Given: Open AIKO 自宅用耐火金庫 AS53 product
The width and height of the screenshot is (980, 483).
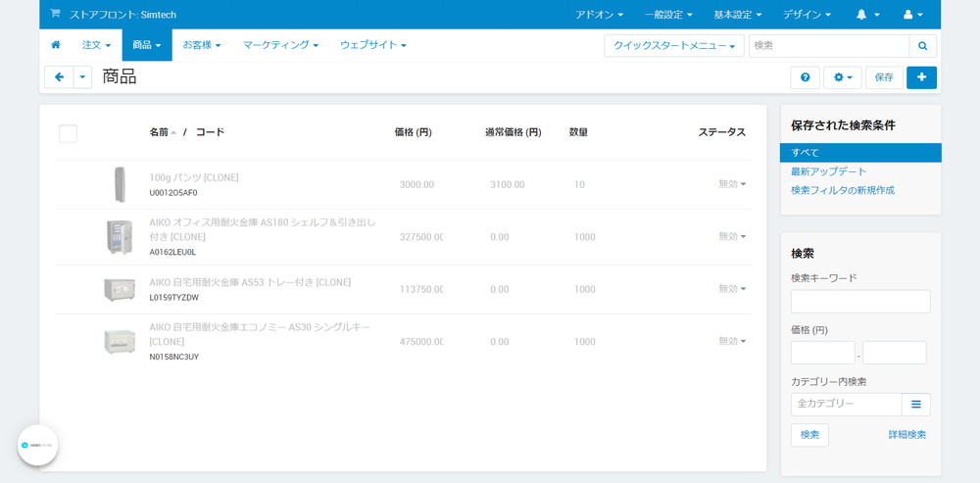Looking at the screenshot, I should pos(250,282).
